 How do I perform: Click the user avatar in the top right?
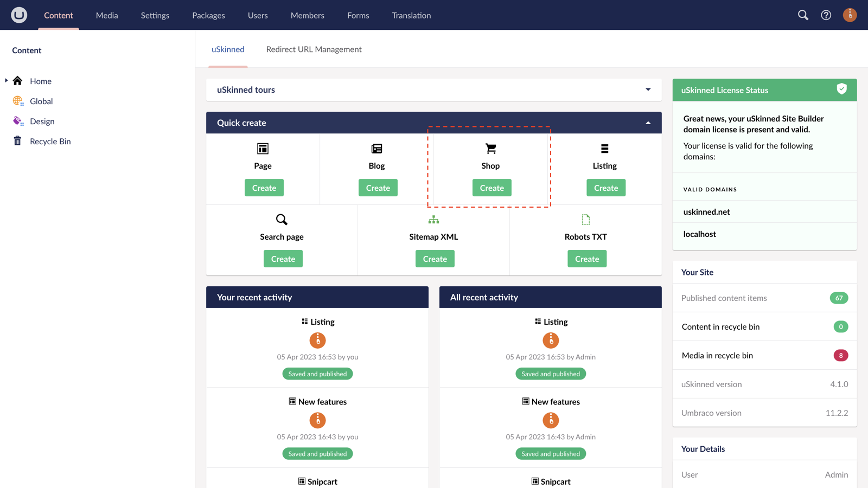(850, 15)
